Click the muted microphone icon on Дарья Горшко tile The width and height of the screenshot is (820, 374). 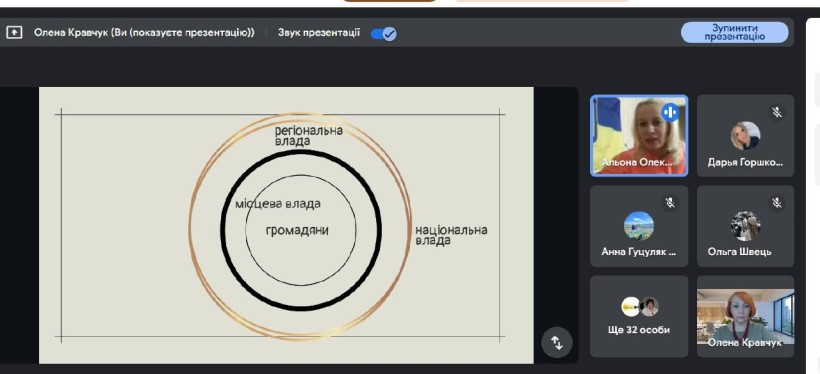pyautogui.click(x=777, y=112)
